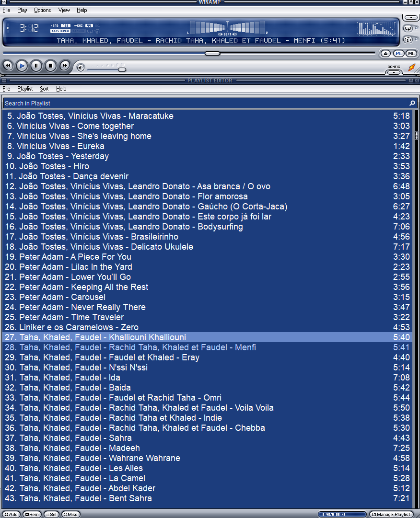
Task: Click the Winamp lightning bolt icon
Action: tap(412, 68)
